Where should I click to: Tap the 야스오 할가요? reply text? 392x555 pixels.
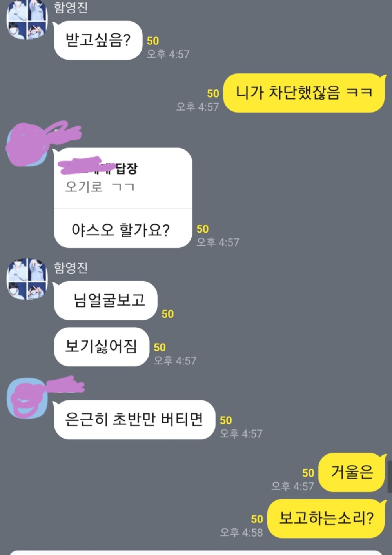(x=121, y=230)
